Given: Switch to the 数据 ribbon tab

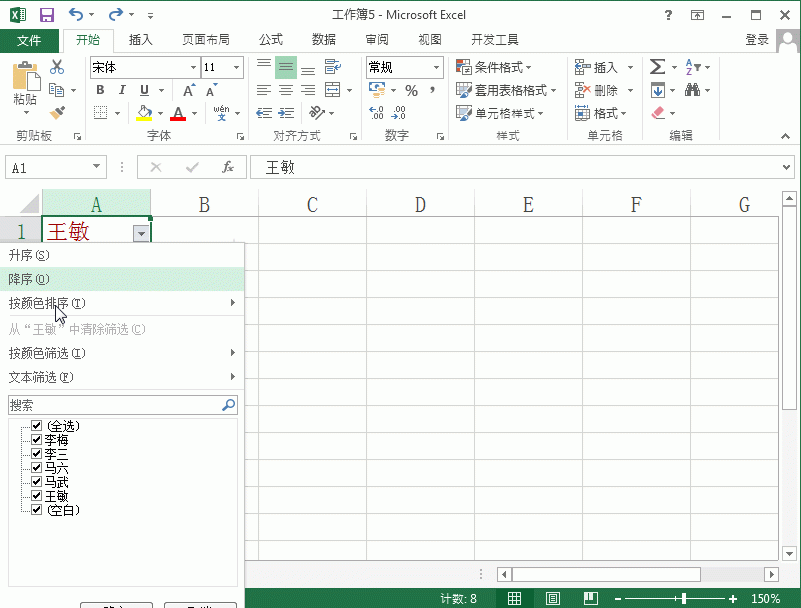Looking at the screenshot, I should [322, 39].
